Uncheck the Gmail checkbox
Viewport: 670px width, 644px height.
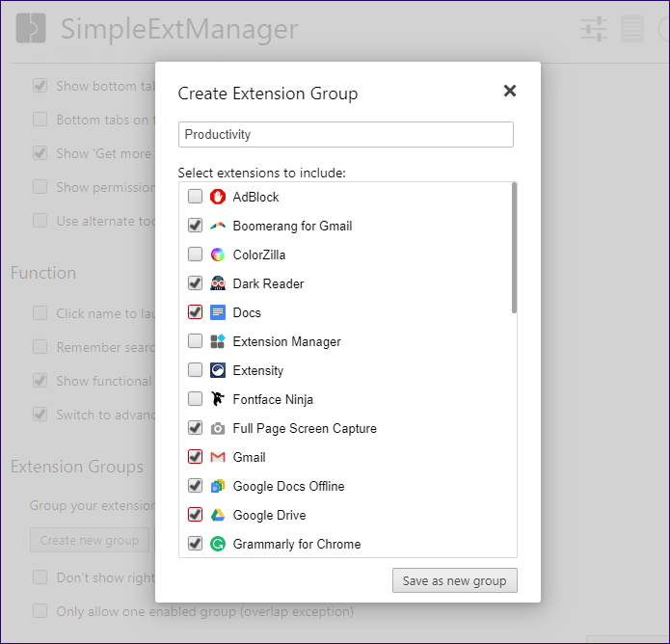pyautogui.click(x=196, y=457)
